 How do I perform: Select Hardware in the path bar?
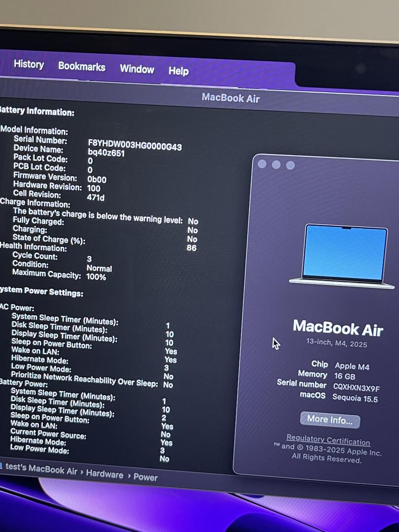(x=104, y=474)
